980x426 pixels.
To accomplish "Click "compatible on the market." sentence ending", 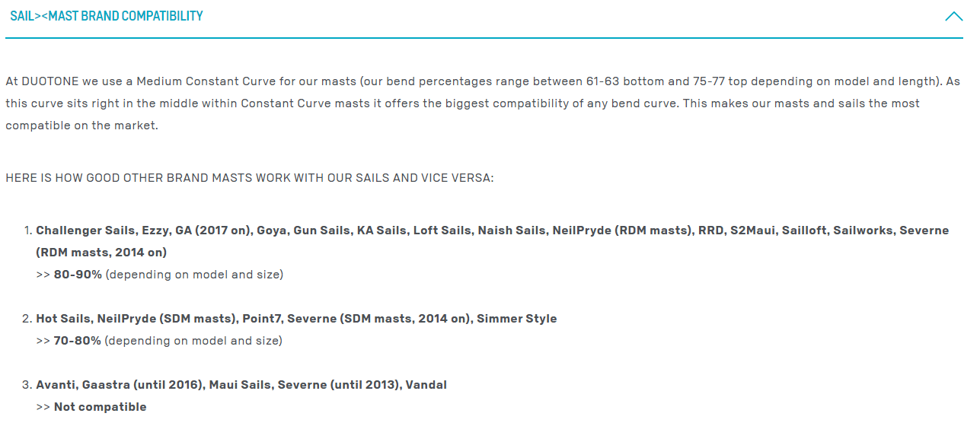I will [81, 126].
